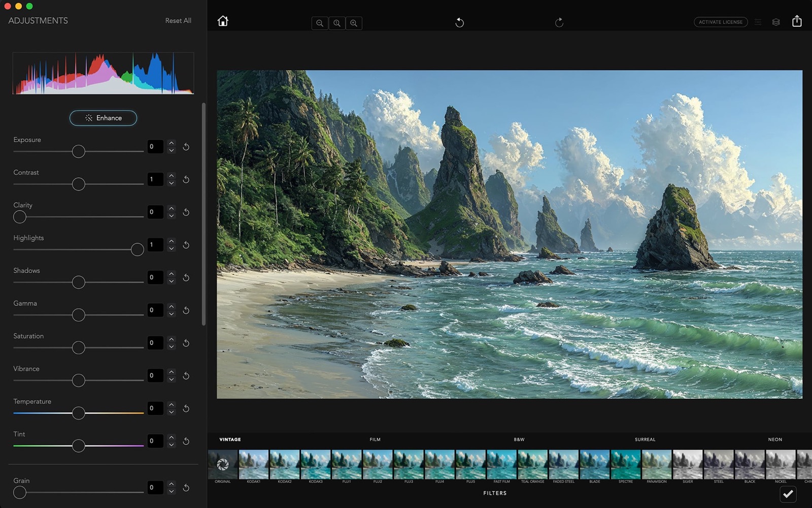Reset the Contrast value
Viewport: 812px width, 508px height.
click(186, 179)
